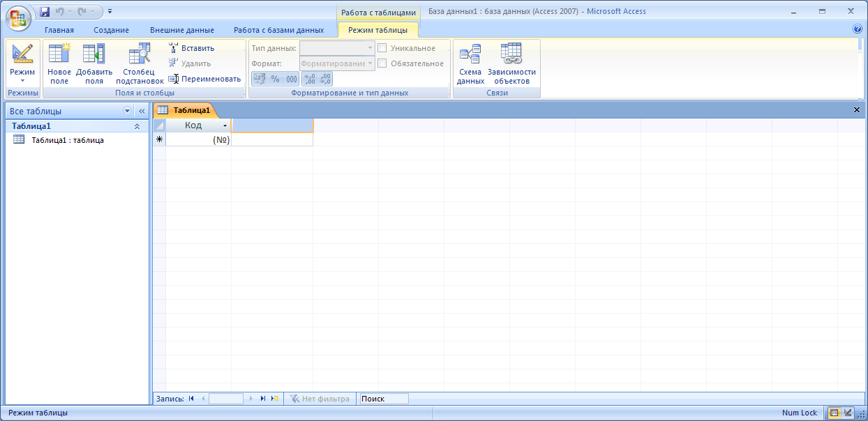Click the Работа с таблицами contextual tab label
The image size is (868, 421).
(x=379, y=12)
